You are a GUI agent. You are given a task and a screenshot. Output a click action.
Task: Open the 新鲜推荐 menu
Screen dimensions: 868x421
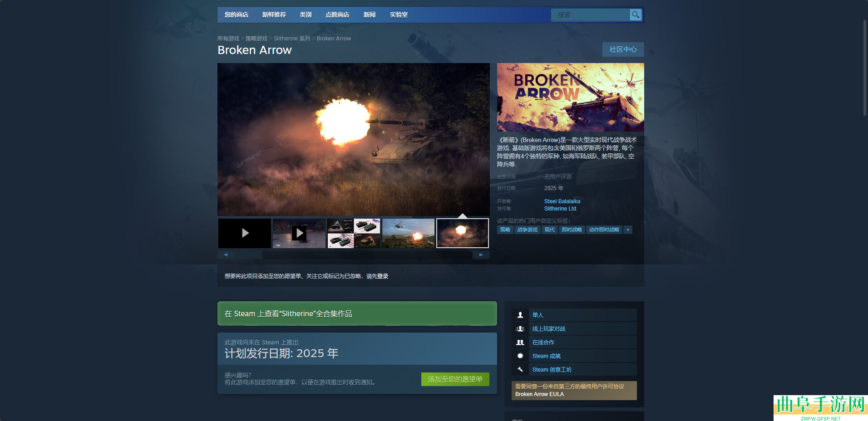coord(274,15)
